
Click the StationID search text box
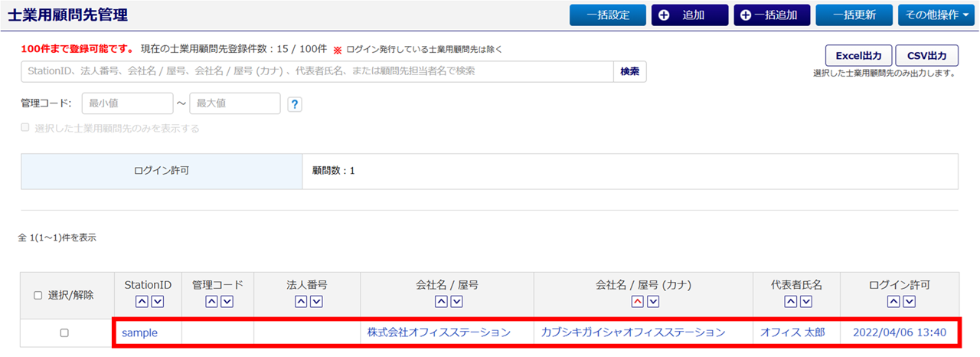click(317, 71)
